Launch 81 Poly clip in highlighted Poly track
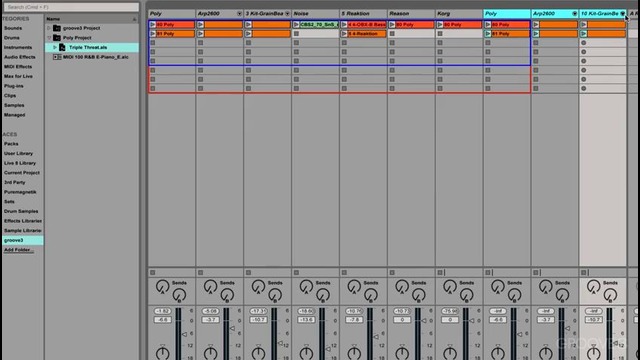This screenshot has width=640, height=360. (488, 34)
